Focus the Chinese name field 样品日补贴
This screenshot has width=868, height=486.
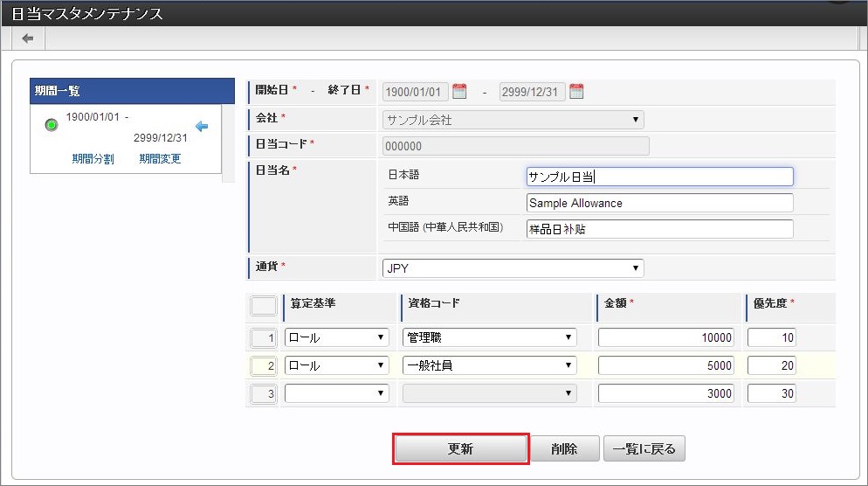(x=660, y=229)
